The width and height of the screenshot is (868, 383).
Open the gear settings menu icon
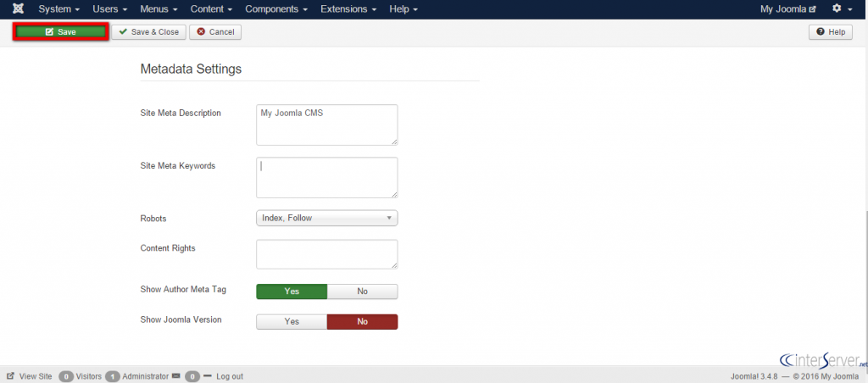coord(837,8)
